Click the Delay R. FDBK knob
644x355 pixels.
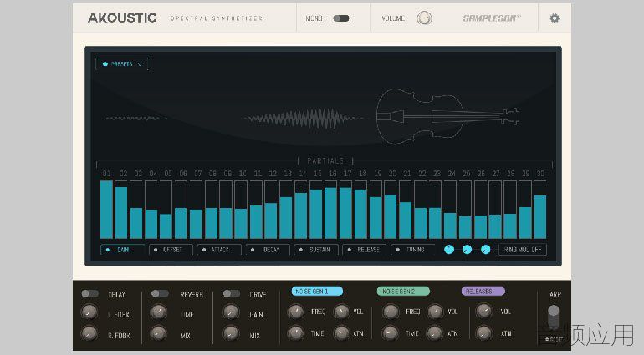point(89,333)
